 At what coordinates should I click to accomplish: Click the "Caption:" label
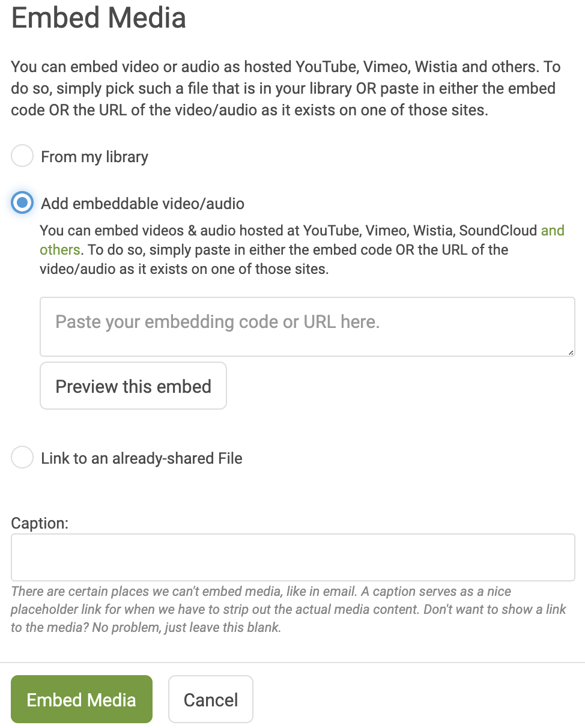40,523
